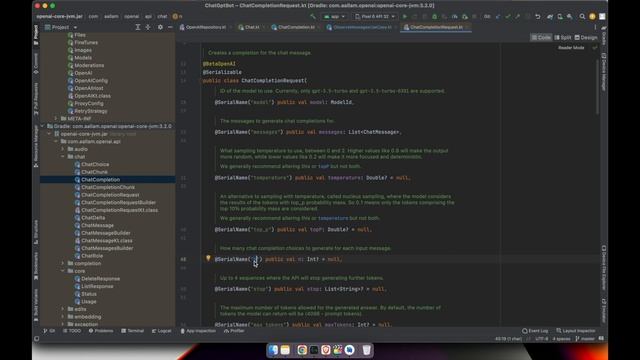Image resolution: width=640 pixels, height=360 pixels.
Task: Open the TODO tool window
Action: pos(72,331)
